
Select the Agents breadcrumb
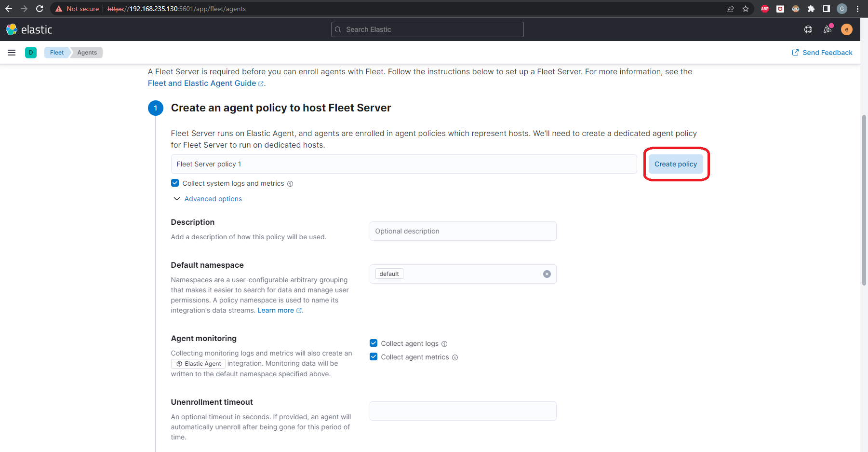pos(87,53)
